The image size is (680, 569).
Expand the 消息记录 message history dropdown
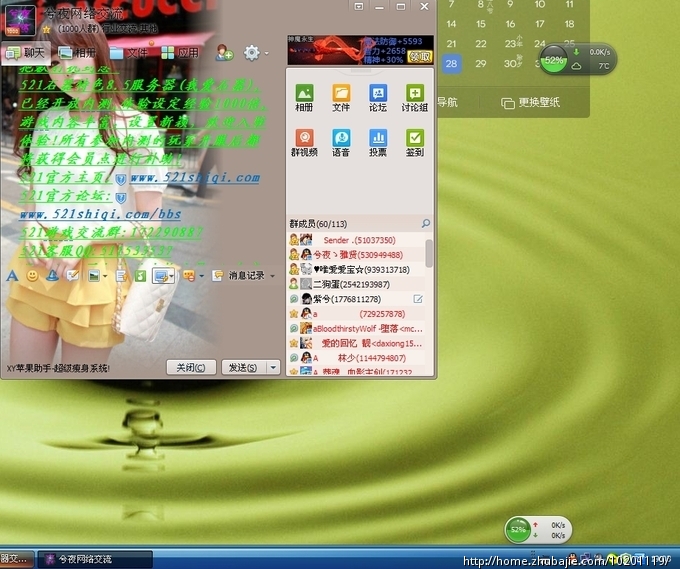tap(272, 276)
